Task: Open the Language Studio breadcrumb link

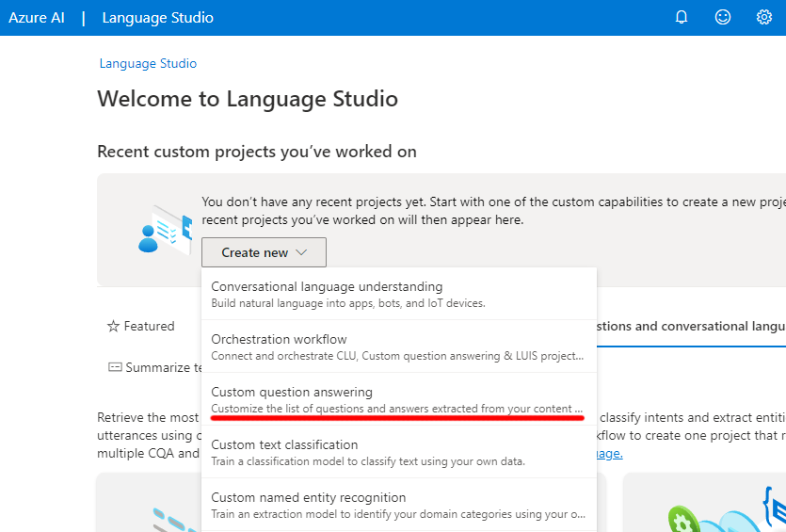Action: [x=148, y=63]
